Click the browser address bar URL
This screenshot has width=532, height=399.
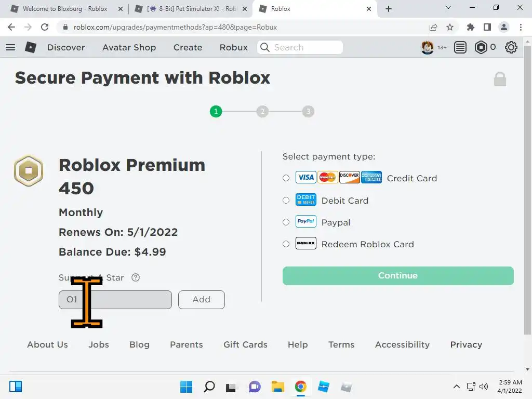pos(175,27)
